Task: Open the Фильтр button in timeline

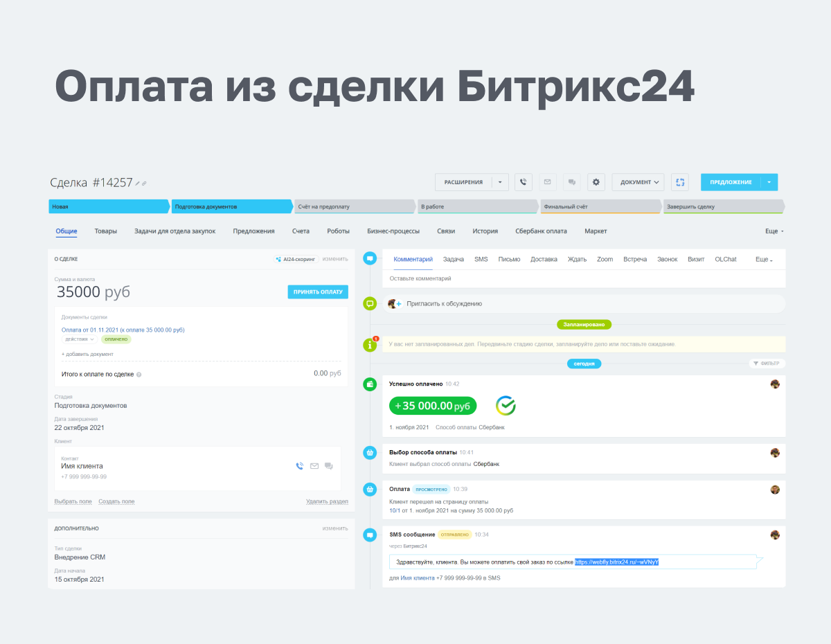Action: [767, 363]
